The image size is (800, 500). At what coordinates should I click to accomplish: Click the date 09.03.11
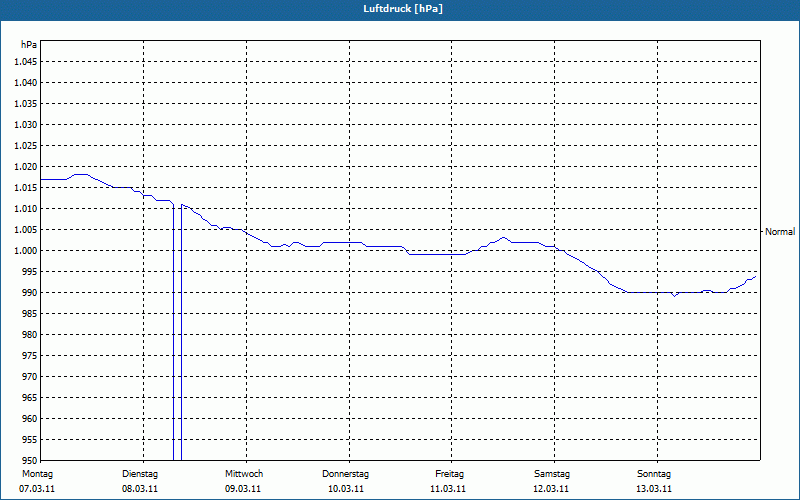tap(243, 489)
